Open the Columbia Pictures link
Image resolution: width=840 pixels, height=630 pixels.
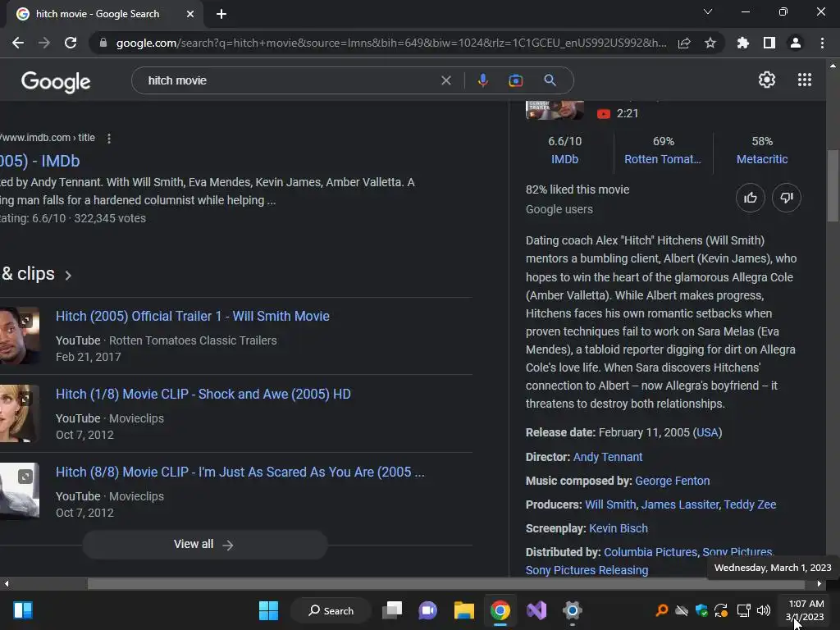coord(651,552)
